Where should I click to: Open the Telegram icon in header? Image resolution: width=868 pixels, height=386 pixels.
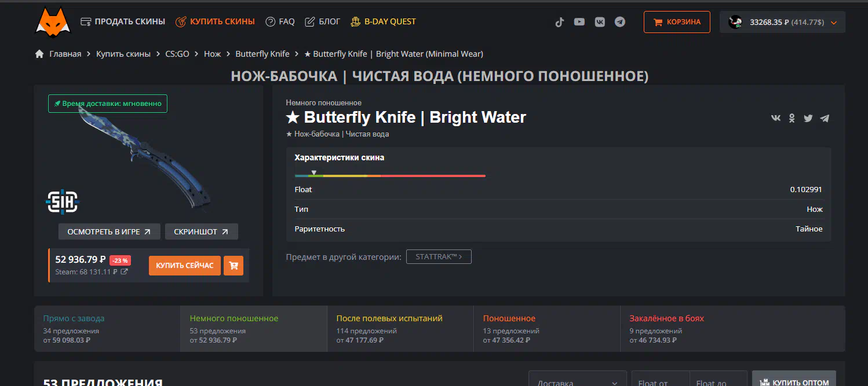[620, 22]
